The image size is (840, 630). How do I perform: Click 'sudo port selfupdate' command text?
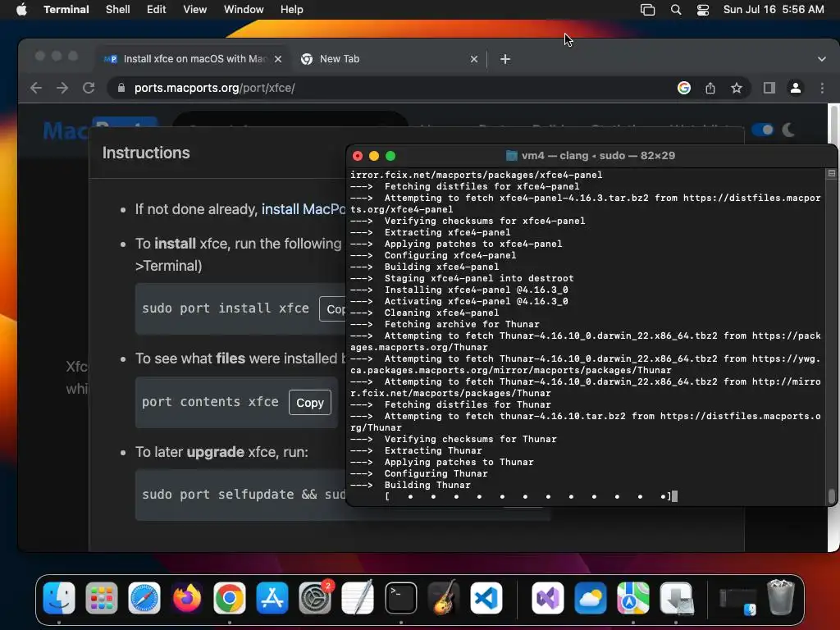point(244,495)
